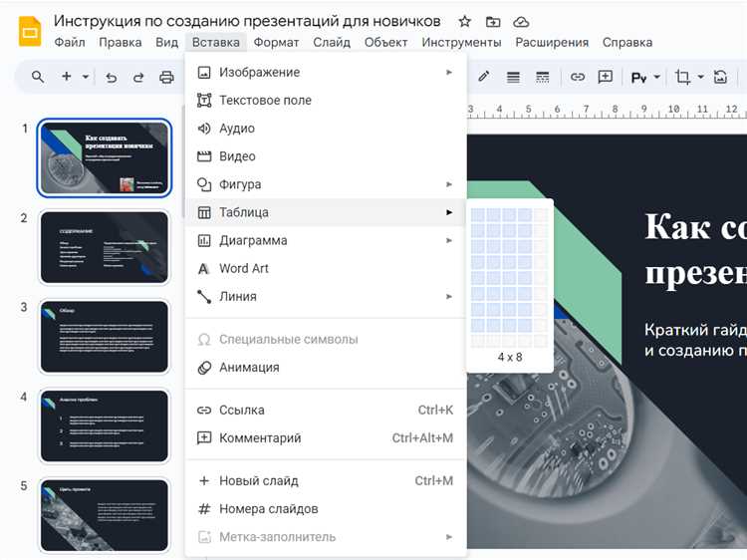Click the replace image icon

coord(720,77)
